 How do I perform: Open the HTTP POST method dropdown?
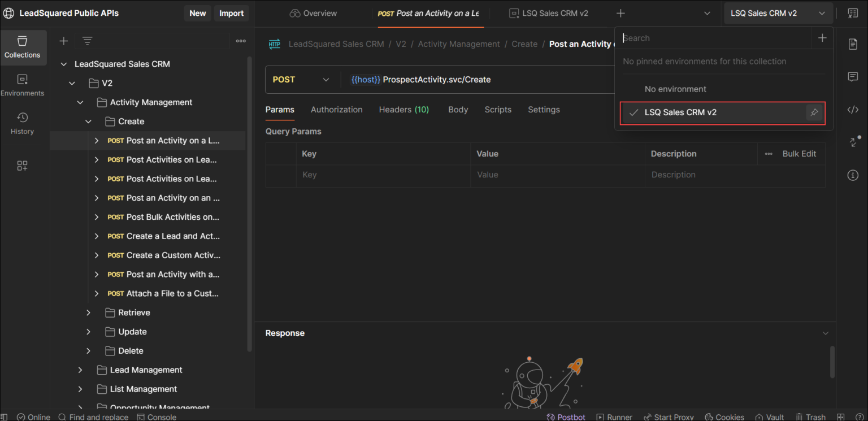pyautogui.click(x=301, y=80)
